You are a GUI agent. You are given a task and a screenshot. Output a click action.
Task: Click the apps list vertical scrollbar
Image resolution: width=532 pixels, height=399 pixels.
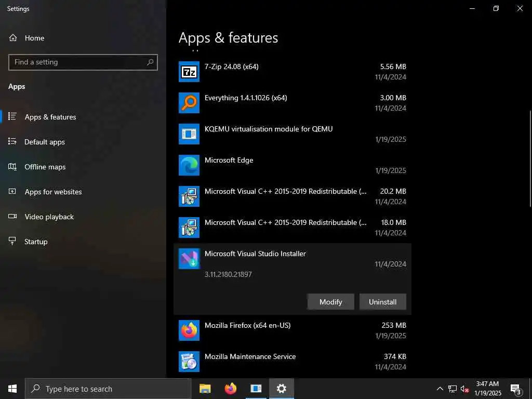click(x=530, y=158)
